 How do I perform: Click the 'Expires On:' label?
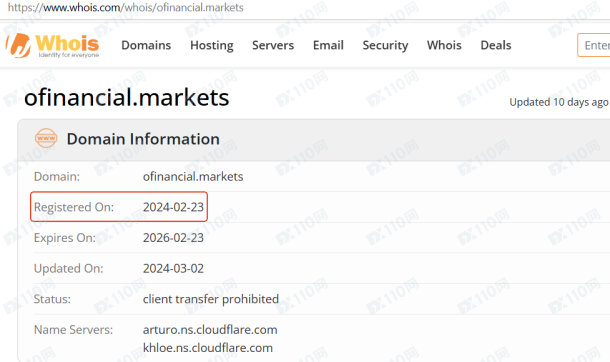pos(65,238)
